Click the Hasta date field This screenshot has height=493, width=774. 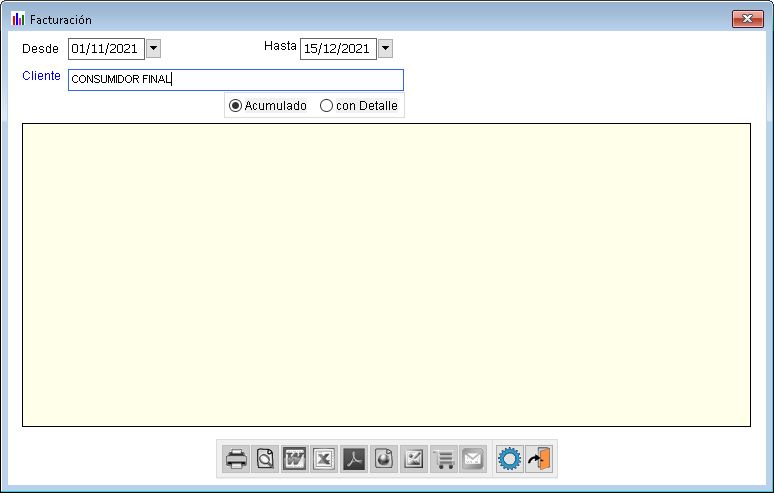tap(337, 48)
